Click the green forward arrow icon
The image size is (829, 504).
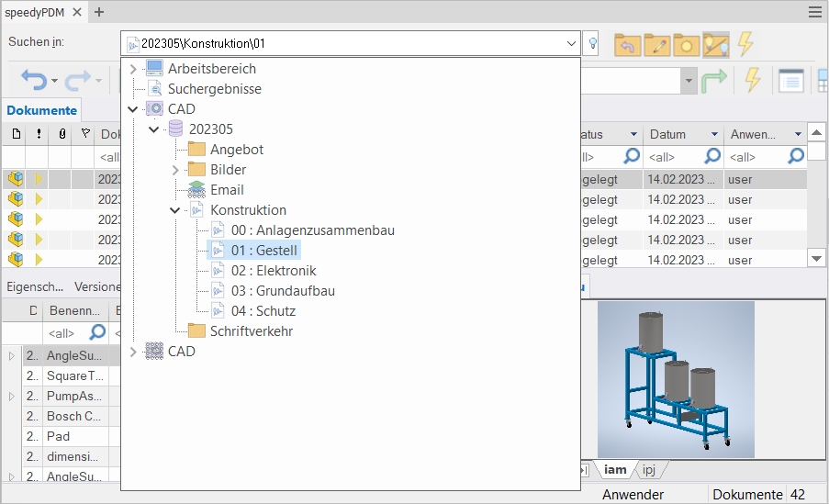[714, 81]
